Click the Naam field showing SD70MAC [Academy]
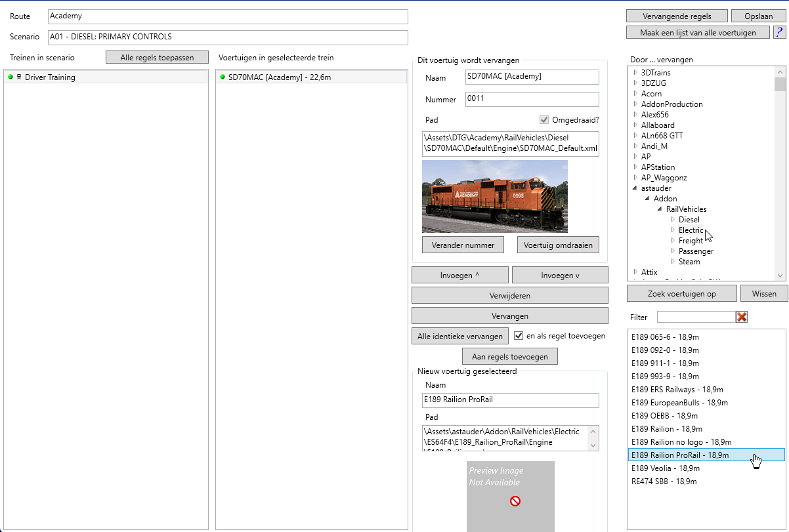Screen dimensions: 789x532 (532, 77)
